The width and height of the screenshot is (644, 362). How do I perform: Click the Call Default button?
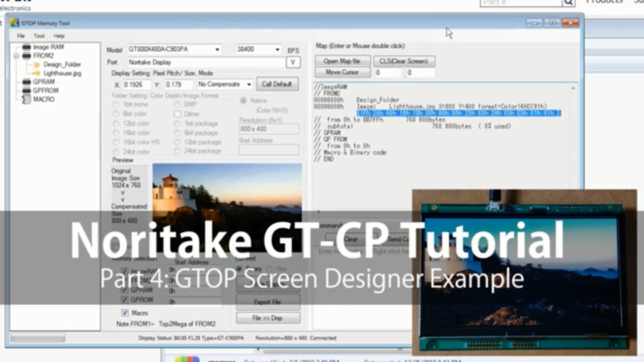(277, 84)
